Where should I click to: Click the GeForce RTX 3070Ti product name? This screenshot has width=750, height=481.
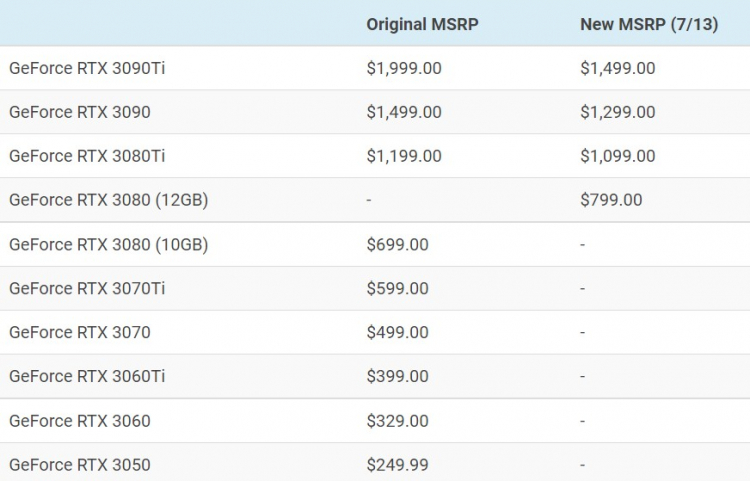(85, 288)
